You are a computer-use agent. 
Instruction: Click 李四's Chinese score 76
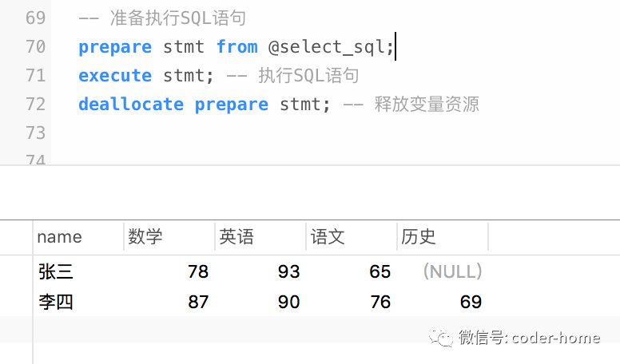[380, 302]
